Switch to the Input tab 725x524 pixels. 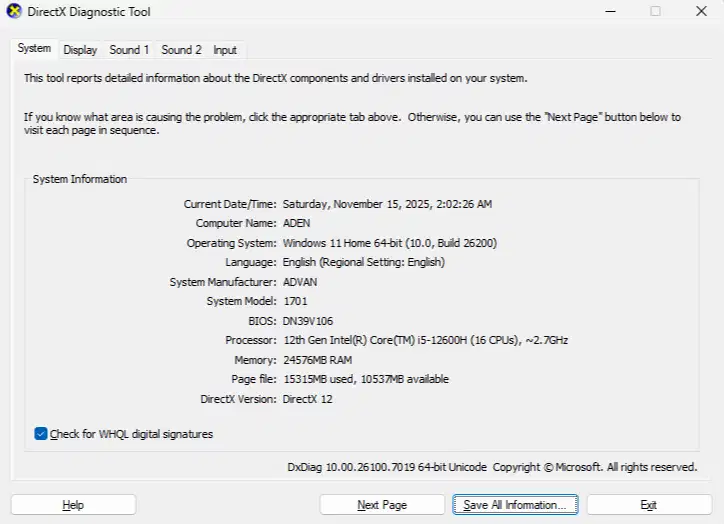point(225,50)
